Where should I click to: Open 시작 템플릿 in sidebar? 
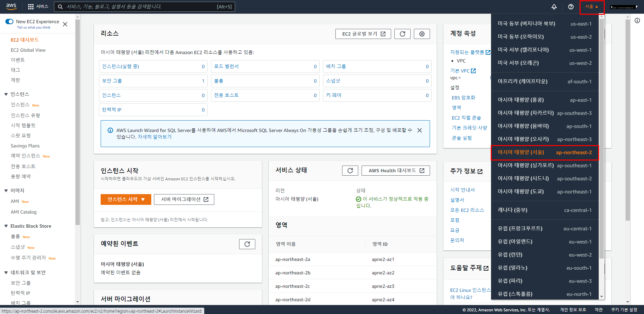point(23,126)
